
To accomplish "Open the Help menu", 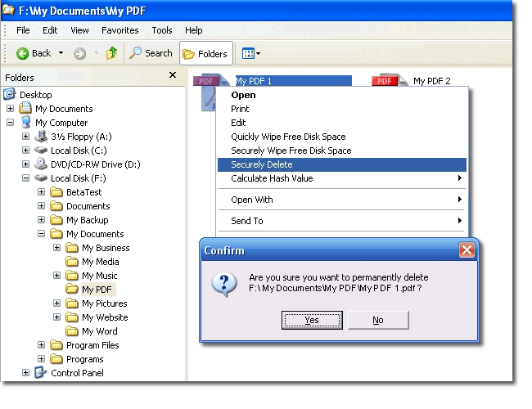I will pos(194,30).
